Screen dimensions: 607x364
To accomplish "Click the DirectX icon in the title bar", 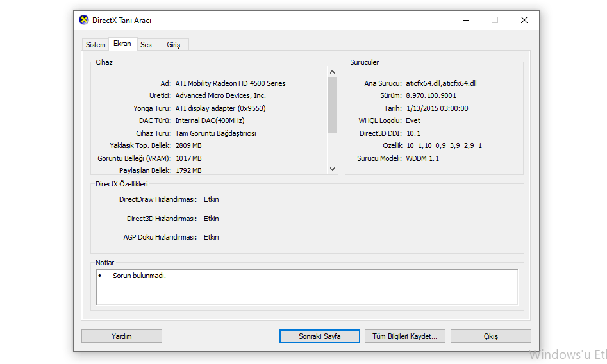I will click(83, 20).
